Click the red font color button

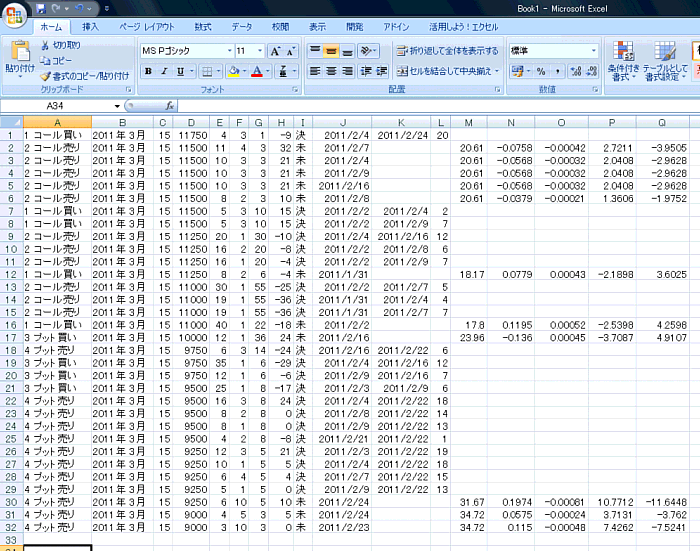256,71
